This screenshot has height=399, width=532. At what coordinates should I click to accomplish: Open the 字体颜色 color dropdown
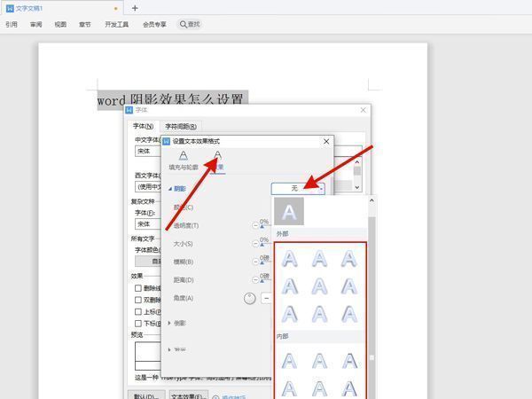(148, 262)
